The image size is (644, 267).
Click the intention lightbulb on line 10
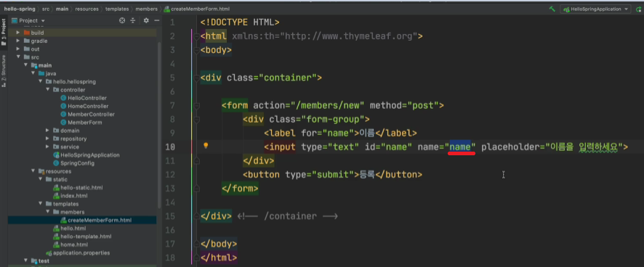point(206,146)
